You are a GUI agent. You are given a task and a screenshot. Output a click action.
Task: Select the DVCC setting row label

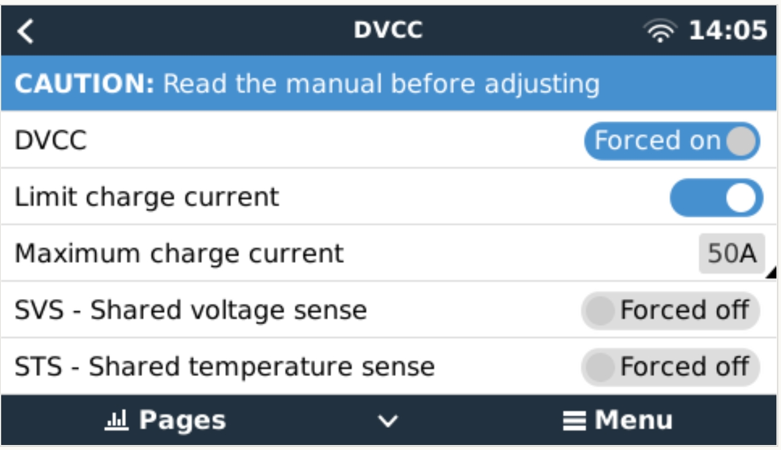(51, 141)
